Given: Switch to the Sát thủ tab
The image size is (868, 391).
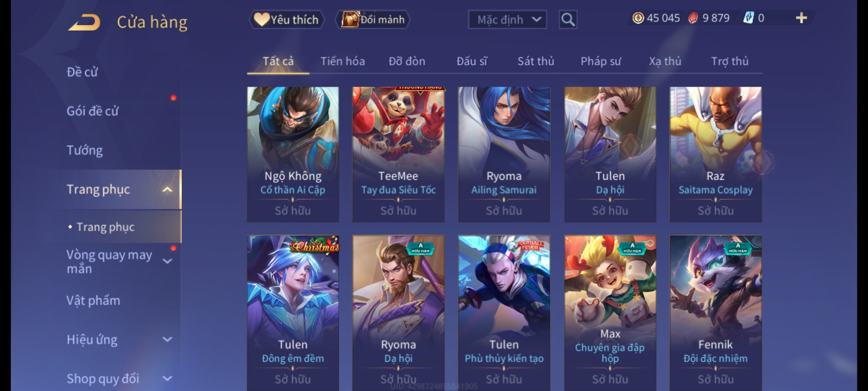Looking at the screenshot, I should pos(536,61).
